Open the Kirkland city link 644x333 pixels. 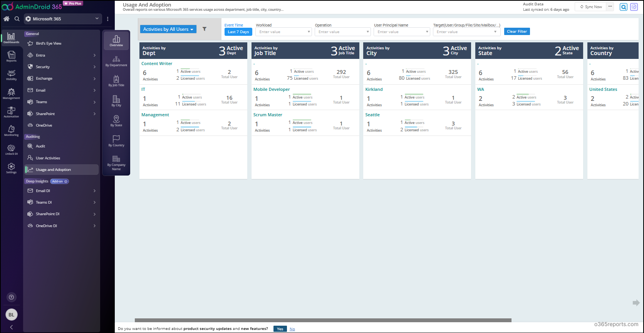click(x=374, y=89)
